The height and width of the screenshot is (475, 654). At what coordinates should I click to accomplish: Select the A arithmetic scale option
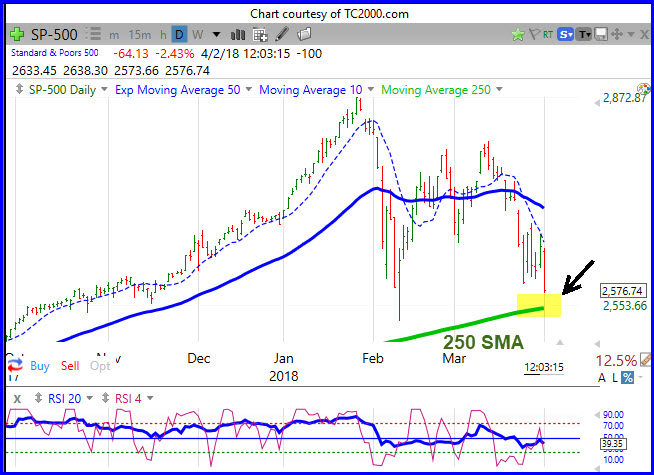601,378
